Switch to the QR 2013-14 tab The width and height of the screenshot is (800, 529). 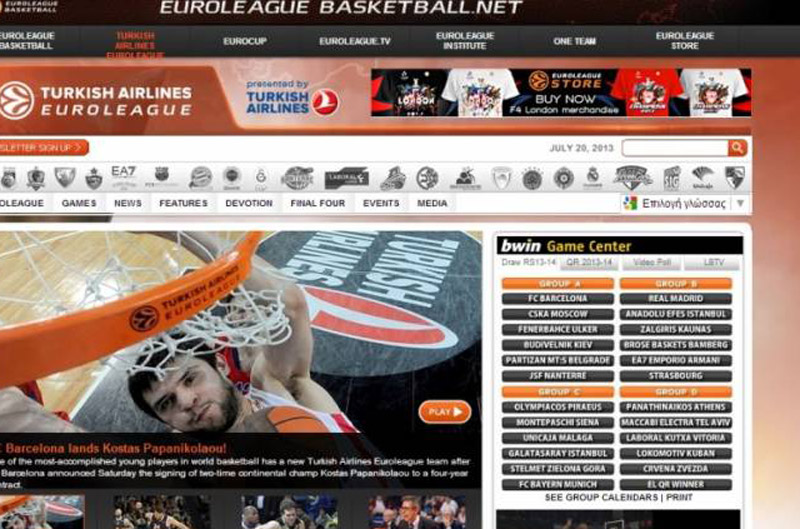click(x=589, y=262)
